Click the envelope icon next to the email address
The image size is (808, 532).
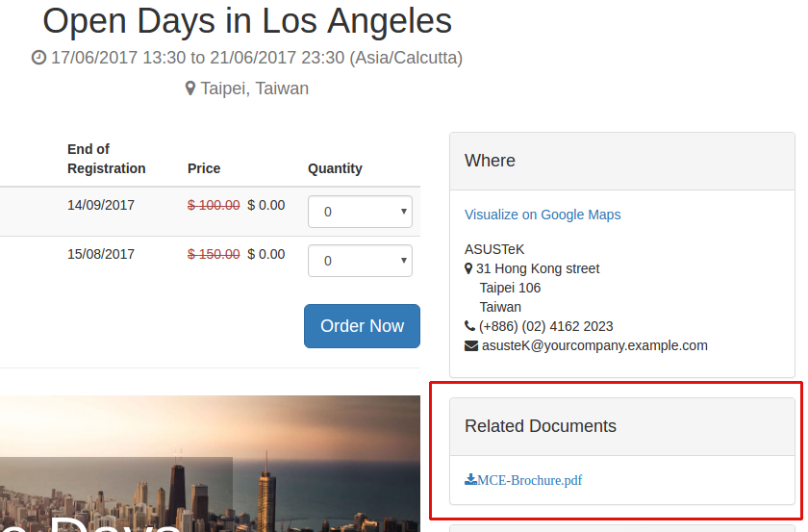pyautogui.click(x=471, y=345)
